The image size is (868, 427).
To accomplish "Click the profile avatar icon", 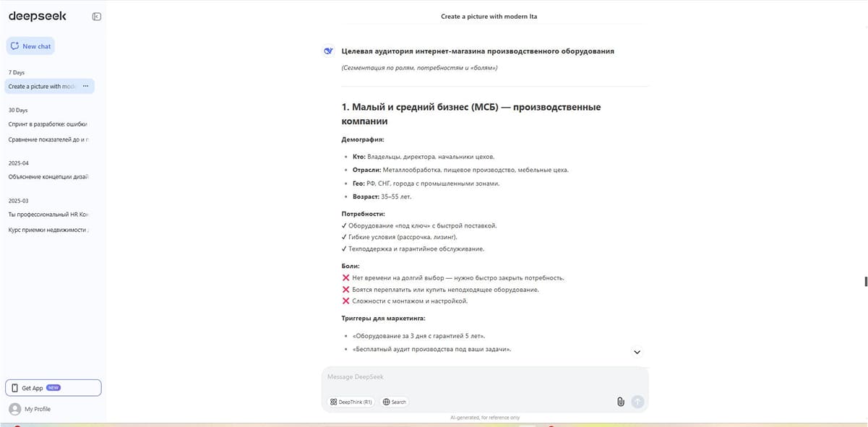I will [14, 409].
